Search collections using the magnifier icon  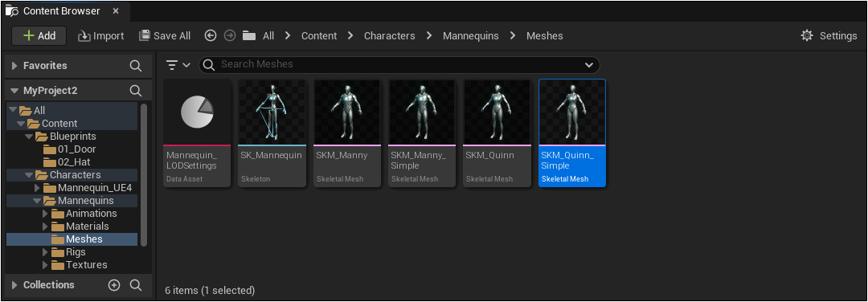tap(136, 285)
